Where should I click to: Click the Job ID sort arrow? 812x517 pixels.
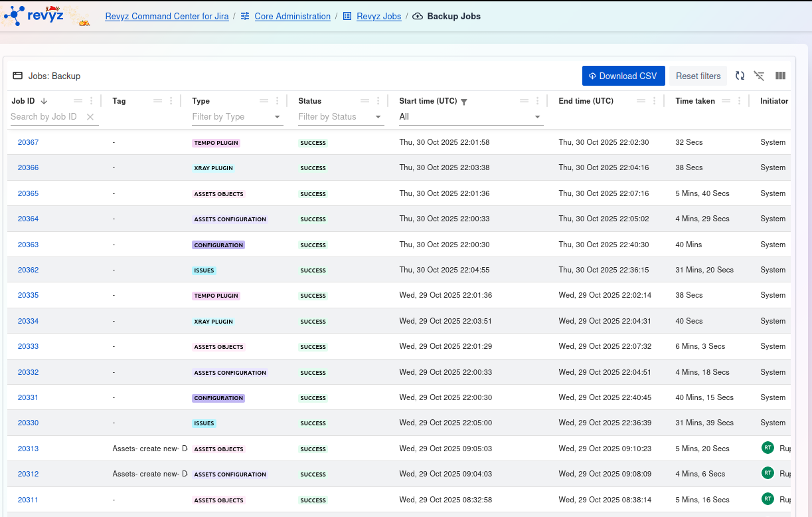click(44, 101)
